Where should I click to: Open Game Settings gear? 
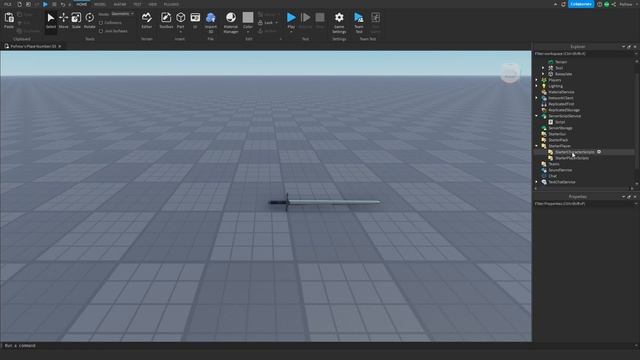(x=339, y=22)
